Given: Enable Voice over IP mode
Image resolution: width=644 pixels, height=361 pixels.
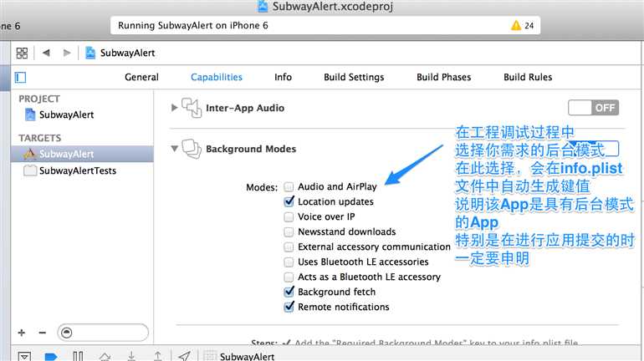Looking at the screenshot, I should (x=289, y=216).
